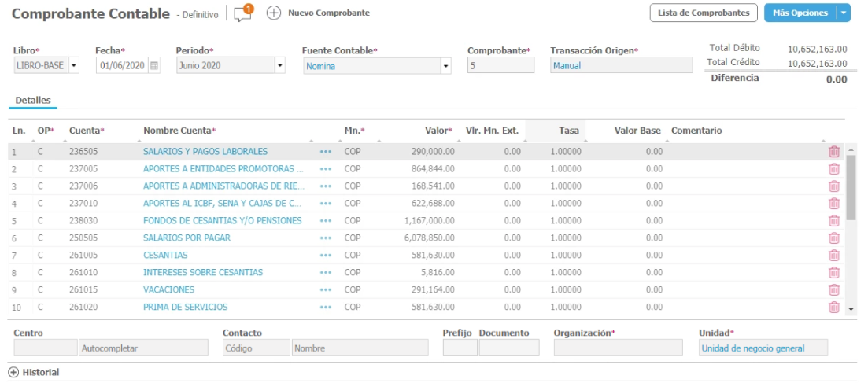Viewport: 868px width, 383px height.
Task: Click the Centro Autocompletar input field
Action: point(143,348)
